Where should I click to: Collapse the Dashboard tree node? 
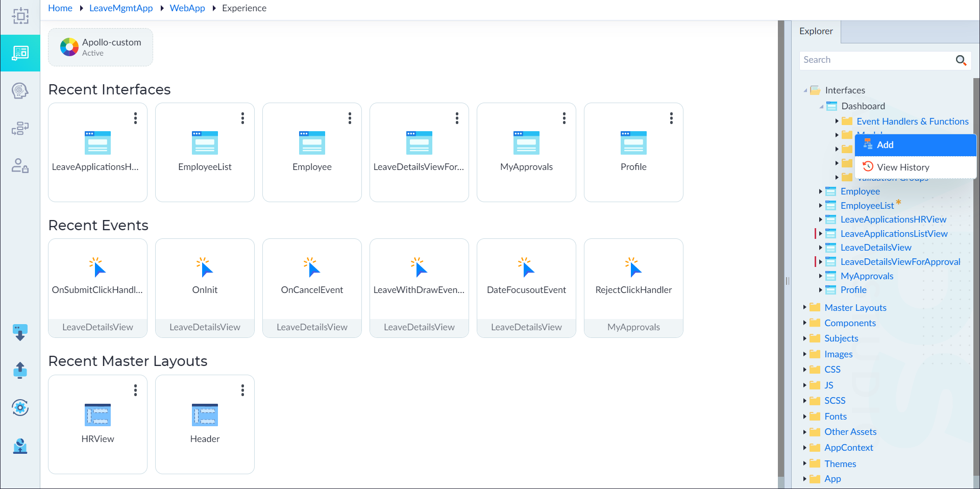pyautogui.click(x=821, y=106)
